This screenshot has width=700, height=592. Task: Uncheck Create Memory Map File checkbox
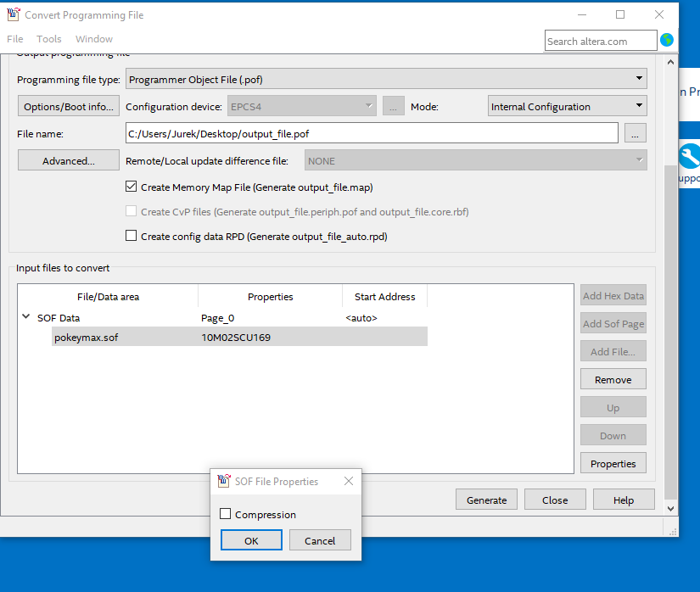pos(131,187)
